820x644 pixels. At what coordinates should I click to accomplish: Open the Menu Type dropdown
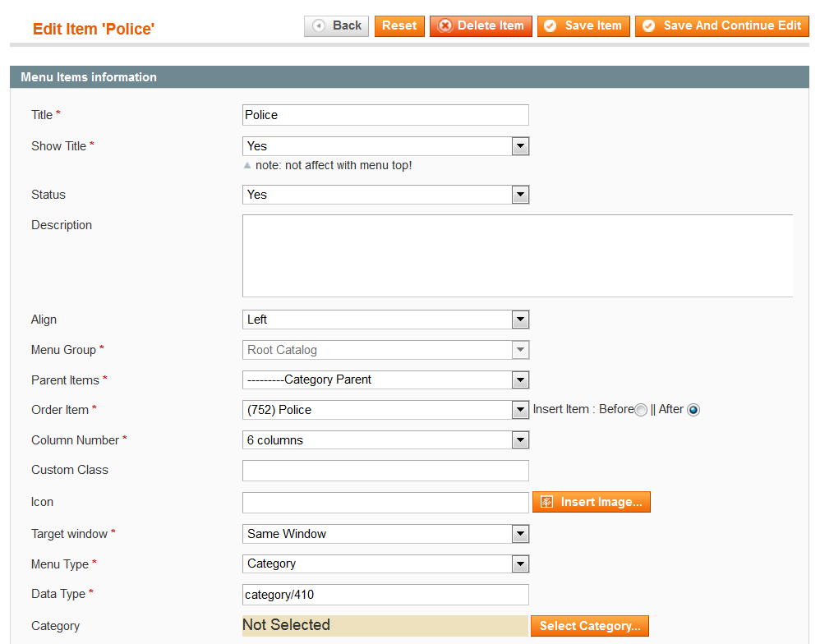385,564
